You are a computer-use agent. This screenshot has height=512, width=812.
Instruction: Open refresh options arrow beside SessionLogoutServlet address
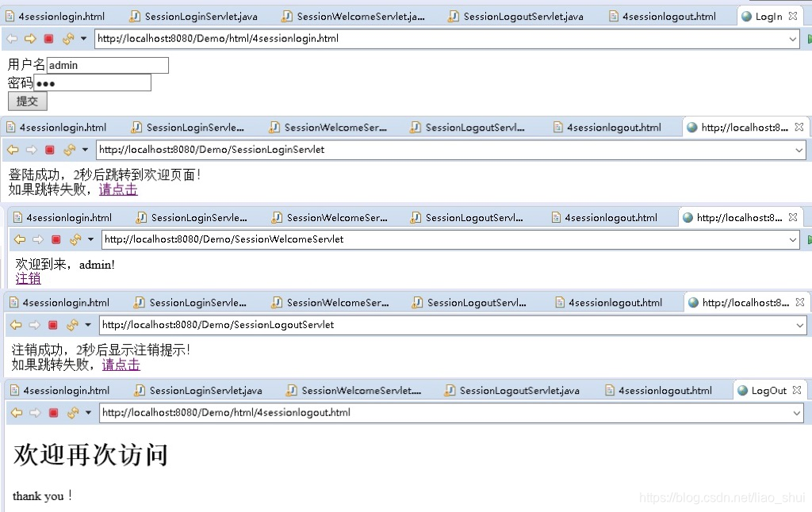tap(88, 325)
